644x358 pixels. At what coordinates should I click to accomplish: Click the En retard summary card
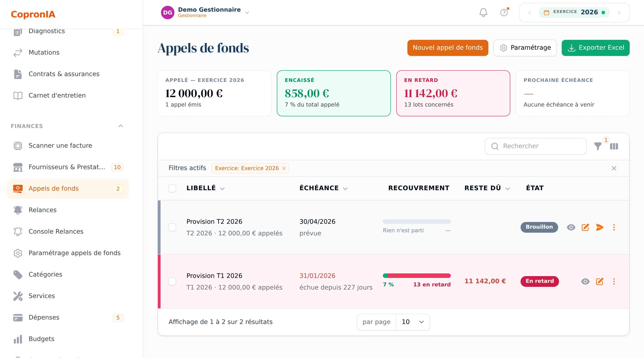click(453, 93)
